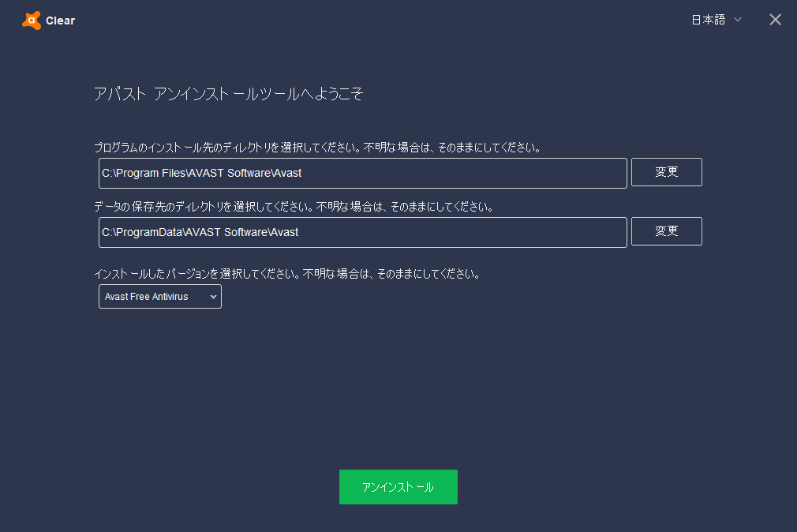Screen dimensions: 797x532
Task: Open the 日本語 language dropdown
Action: 708,20
